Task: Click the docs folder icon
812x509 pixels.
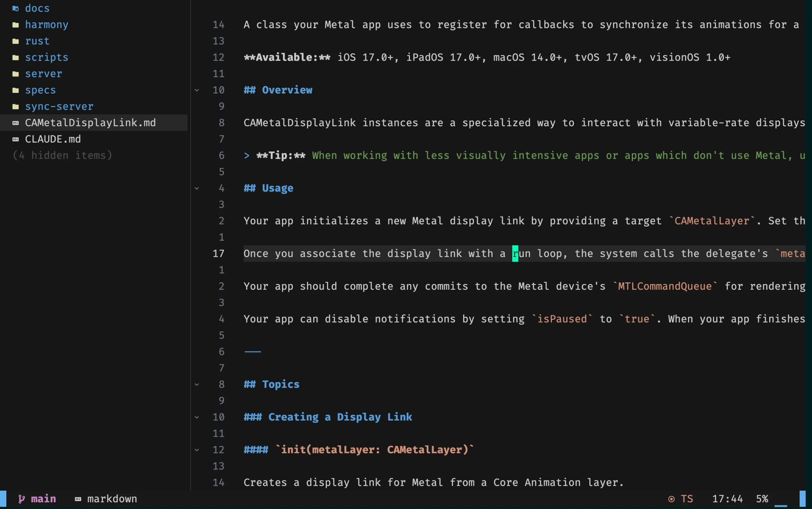Action: (x=16, y=9)
